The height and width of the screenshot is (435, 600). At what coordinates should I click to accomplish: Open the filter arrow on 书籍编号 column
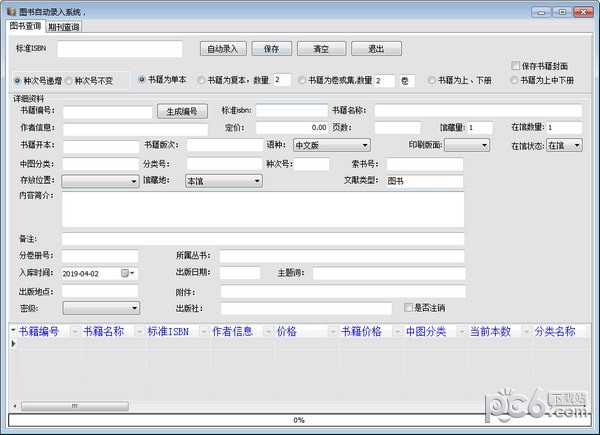click(x=75, y=331)
